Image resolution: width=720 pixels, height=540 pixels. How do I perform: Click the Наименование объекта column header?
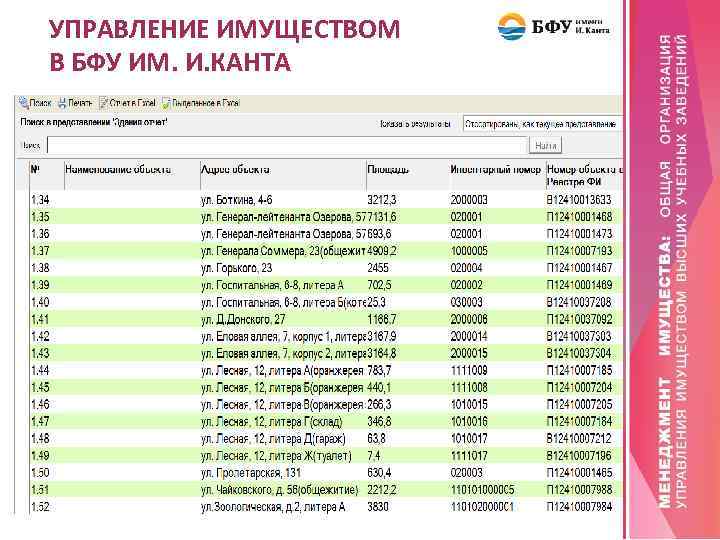118,169
